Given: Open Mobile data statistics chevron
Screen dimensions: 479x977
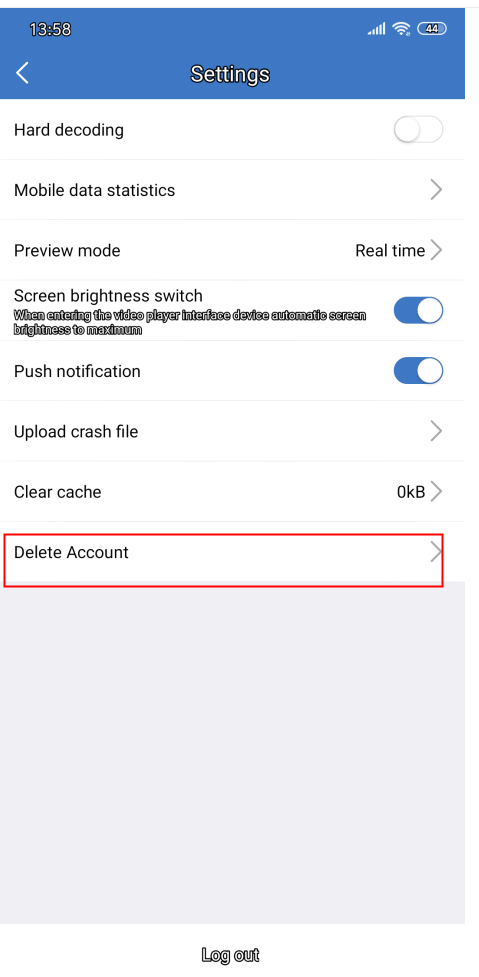Looking at the screenshot, I should point(436,189).
